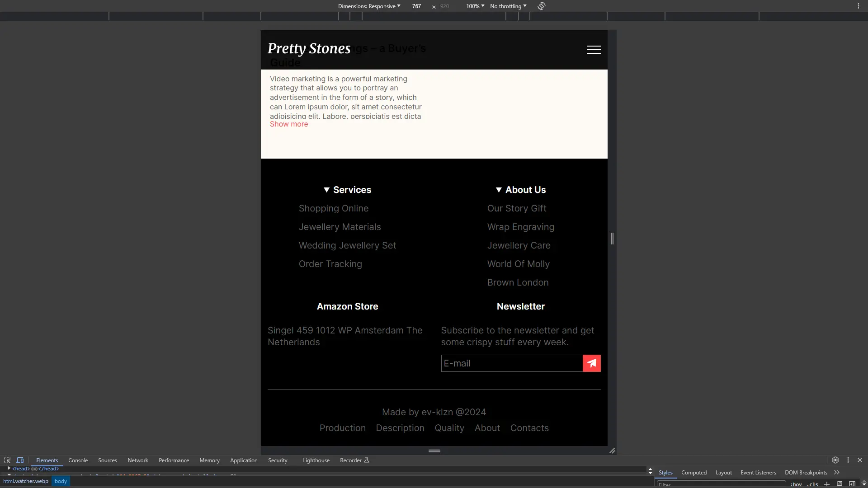Viewport: 868px width, 488px height.
Task: Open the Shopping Online link
Action: (334, 208)
